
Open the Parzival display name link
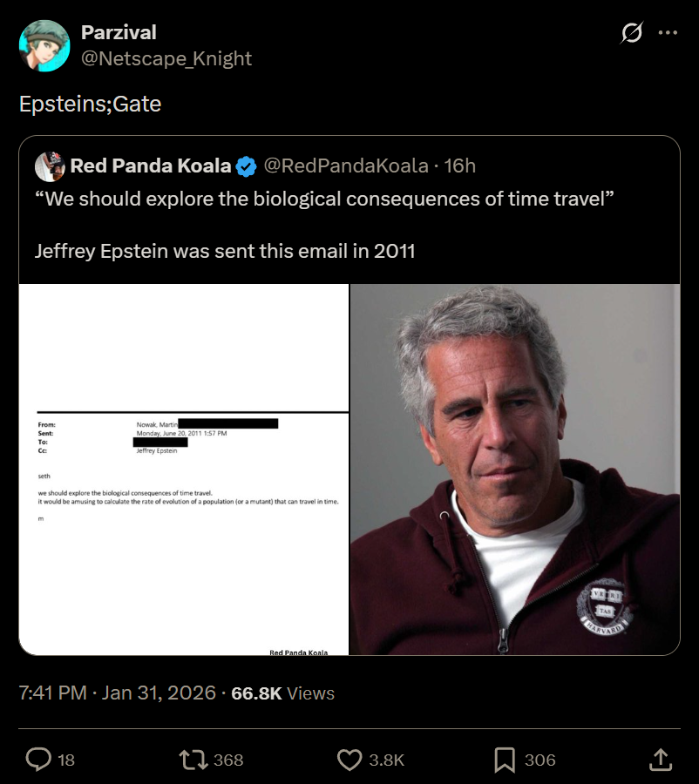[119, 32]
